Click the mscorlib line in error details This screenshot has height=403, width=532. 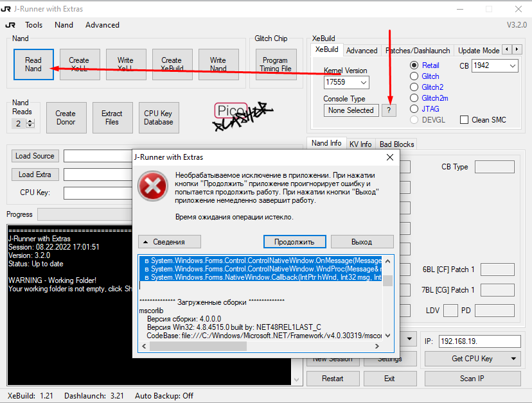152,311
